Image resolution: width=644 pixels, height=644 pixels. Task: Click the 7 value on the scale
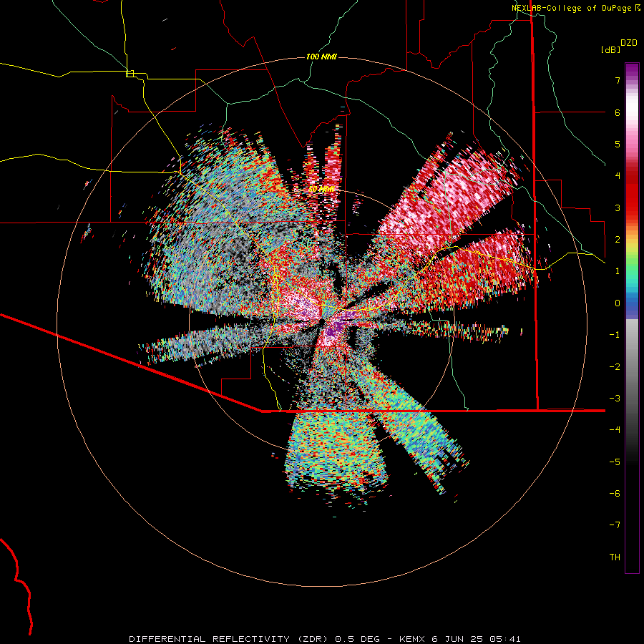click(618, 80)
